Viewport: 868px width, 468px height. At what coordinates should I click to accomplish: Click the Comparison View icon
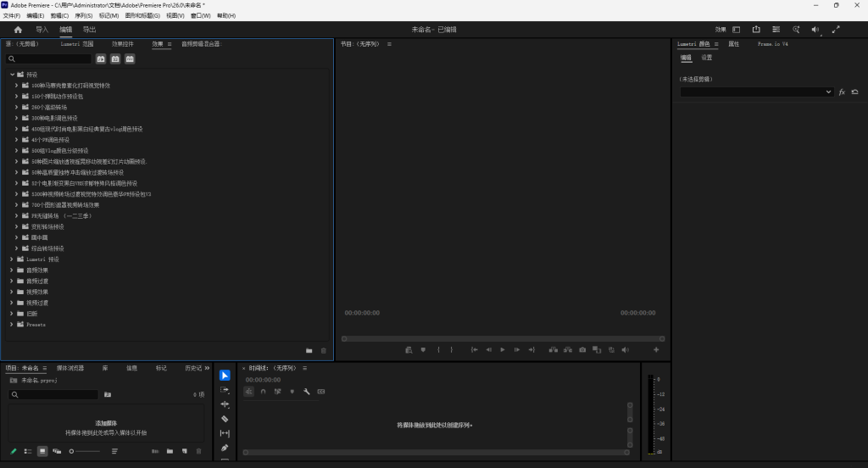tap(597, 349)
